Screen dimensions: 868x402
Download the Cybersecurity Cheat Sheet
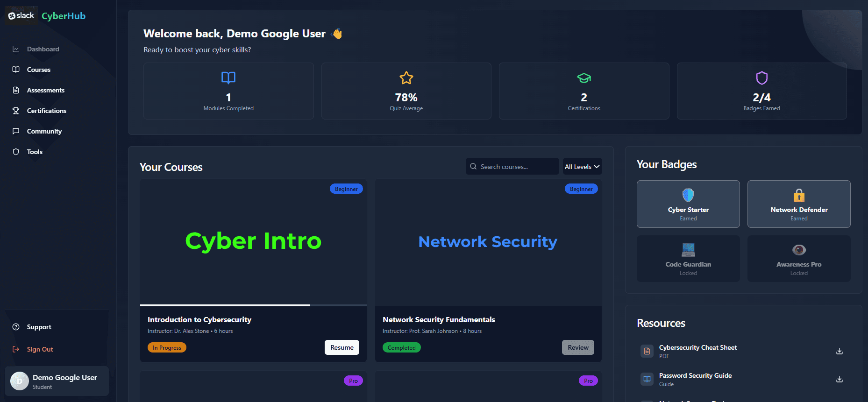click(x=840, y=351)
